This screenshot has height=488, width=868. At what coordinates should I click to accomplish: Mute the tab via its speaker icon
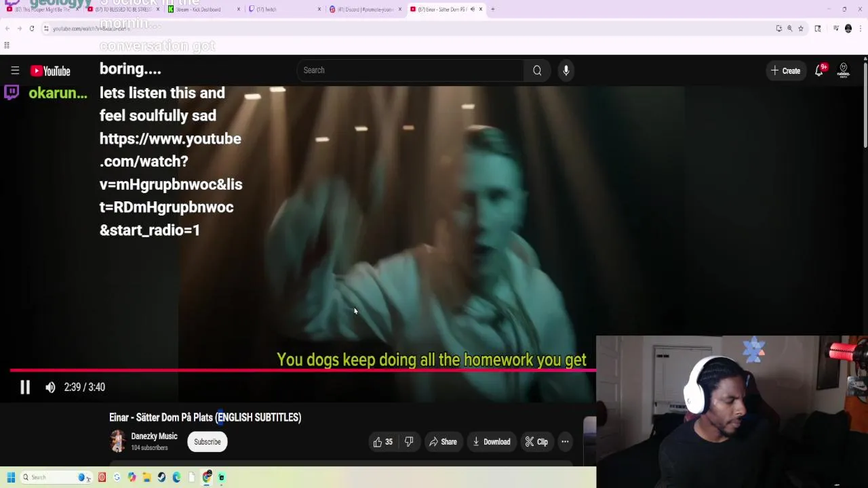pyautogui.click(x=473, y=9)
